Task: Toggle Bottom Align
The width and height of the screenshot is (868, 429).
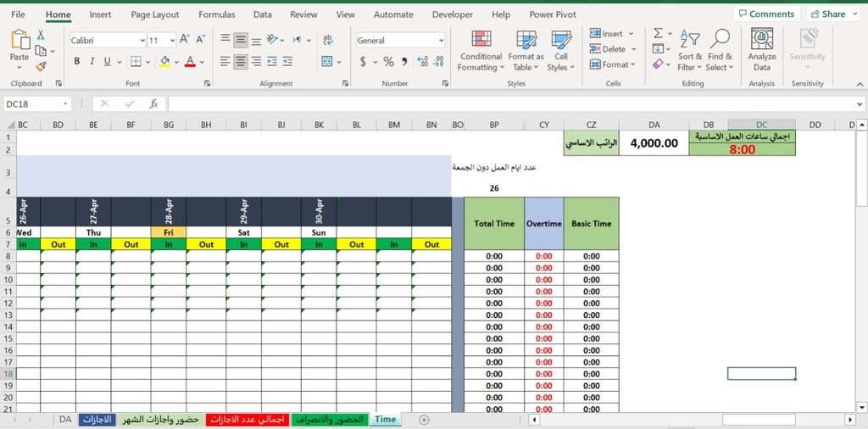Action: 256,40
